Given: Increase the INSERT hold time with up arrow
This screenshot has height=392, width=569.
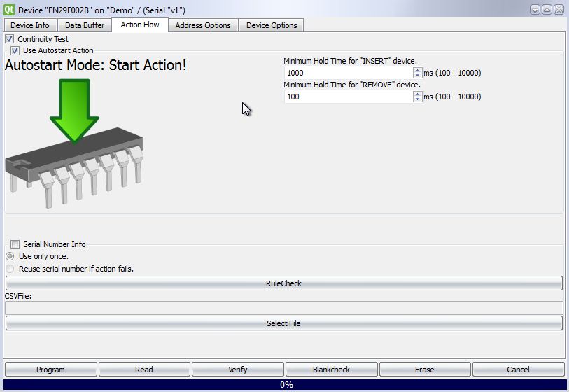Looking at the screenshot, I should click(418, 70).
